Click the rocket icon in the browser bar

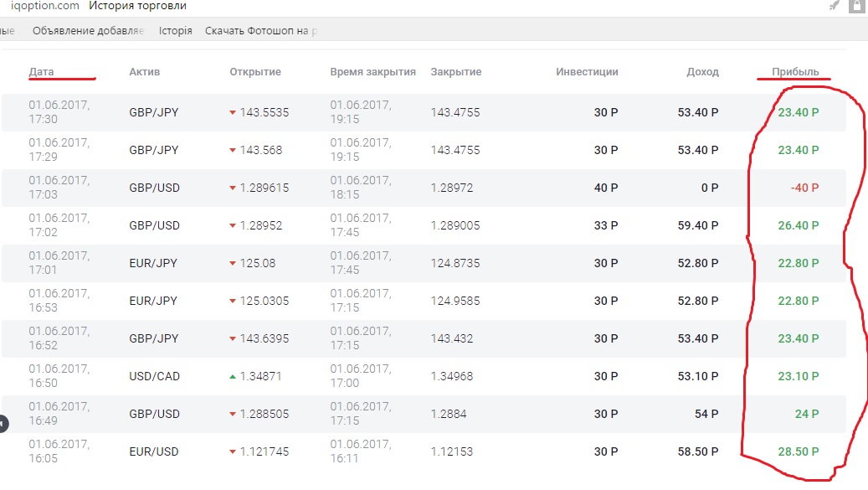pos(834,6)
